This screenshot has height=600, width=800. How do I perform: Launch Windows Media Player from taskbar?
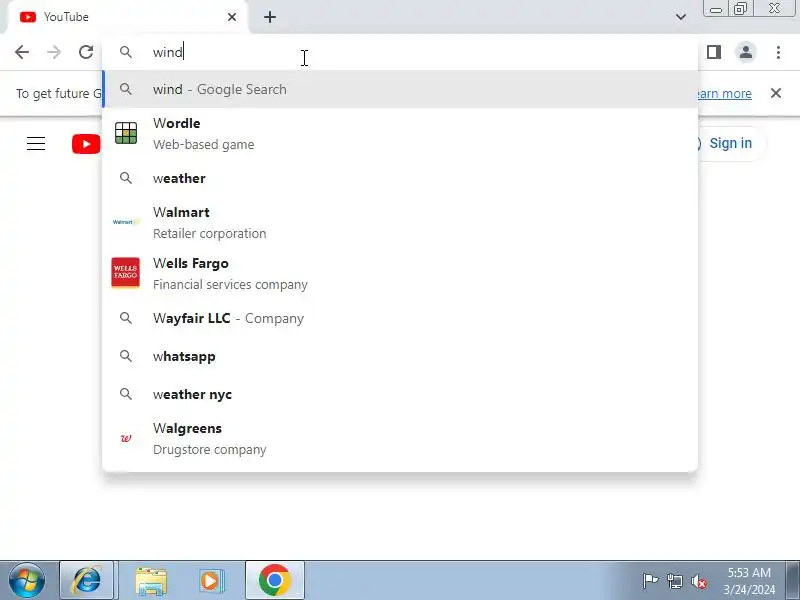[x=210, y=581]
